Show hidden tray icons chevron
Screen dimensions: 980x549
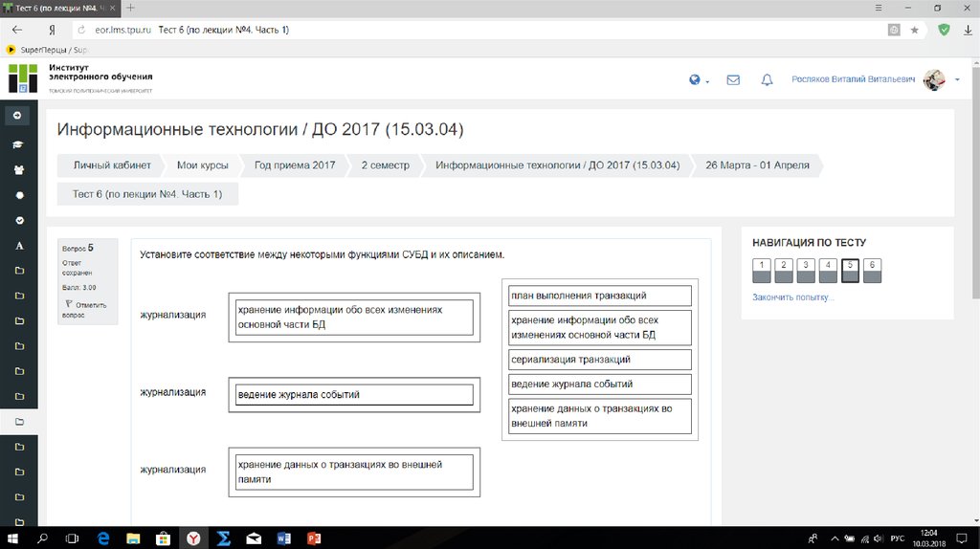click(x=835, y=538)
